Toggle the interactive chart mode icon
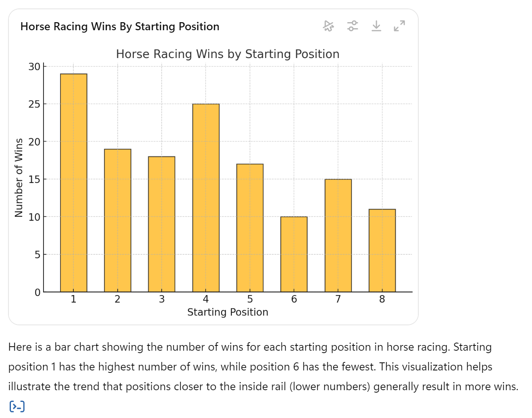Viewport: 532px width, 418px height. click(x=328, y=26)
